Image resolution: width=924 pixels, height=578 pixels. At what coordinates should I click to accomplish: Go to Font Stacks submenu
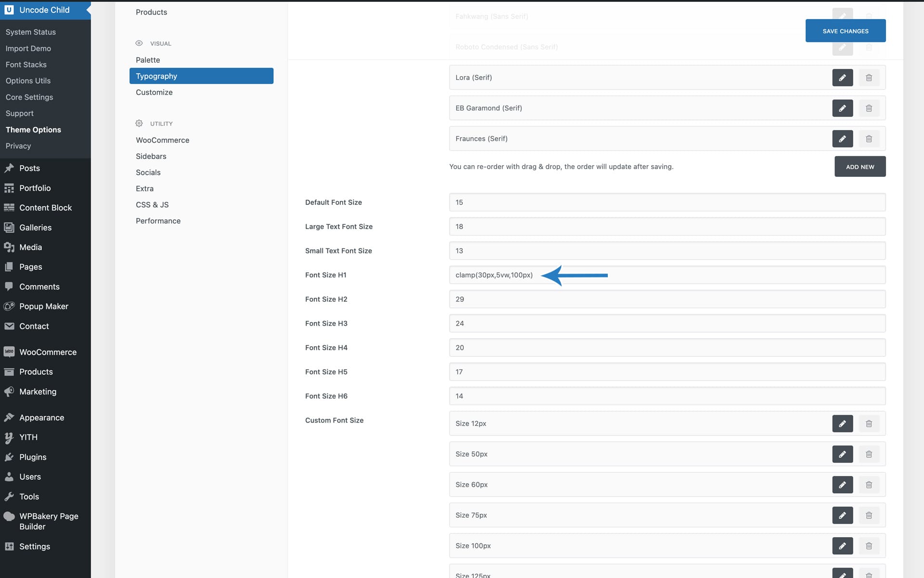pyautogui.click(x=26, y=65)
